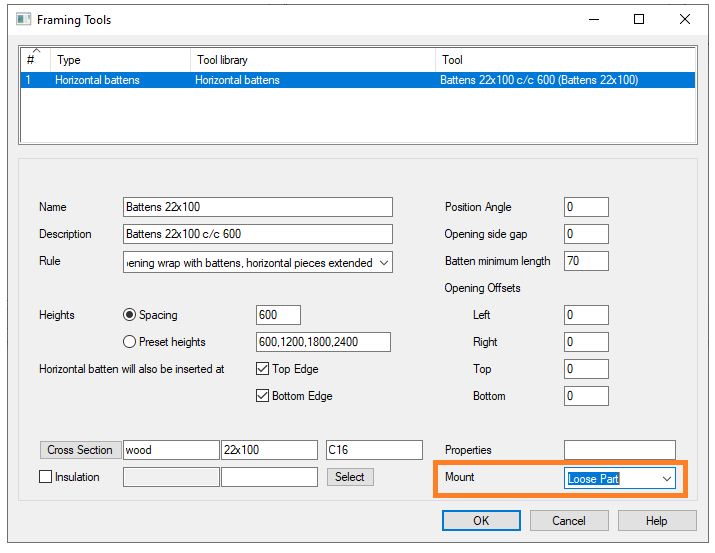Click the Tool library column header

point(312,60)
